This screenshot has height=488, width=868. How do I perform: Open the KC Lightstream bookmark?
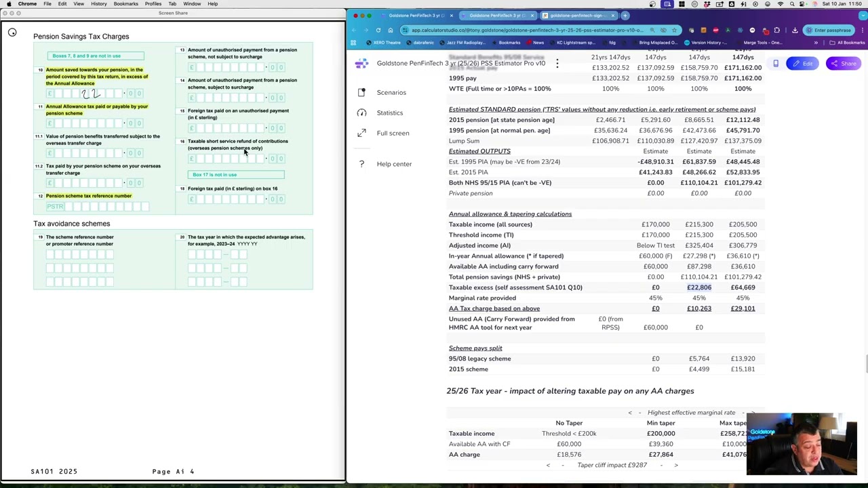572,43
